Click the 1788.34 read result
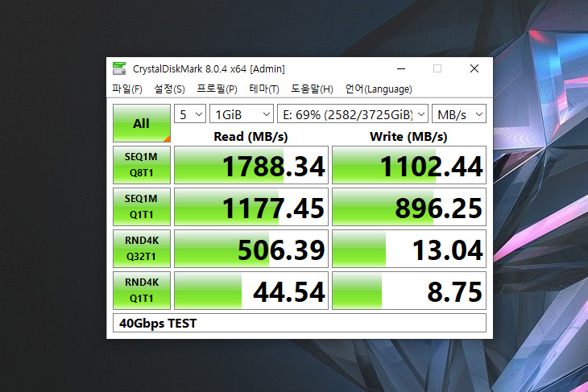Image resolution: width=588 pixels, height=392 pixels. pyautogui.click(x=251, y=165)
